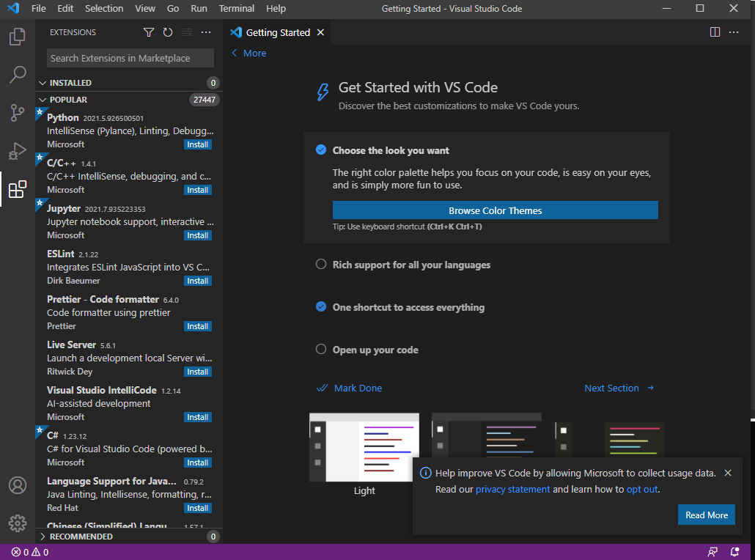
Task: Install the ESLint extension
Action: click(x=197, y=281)
